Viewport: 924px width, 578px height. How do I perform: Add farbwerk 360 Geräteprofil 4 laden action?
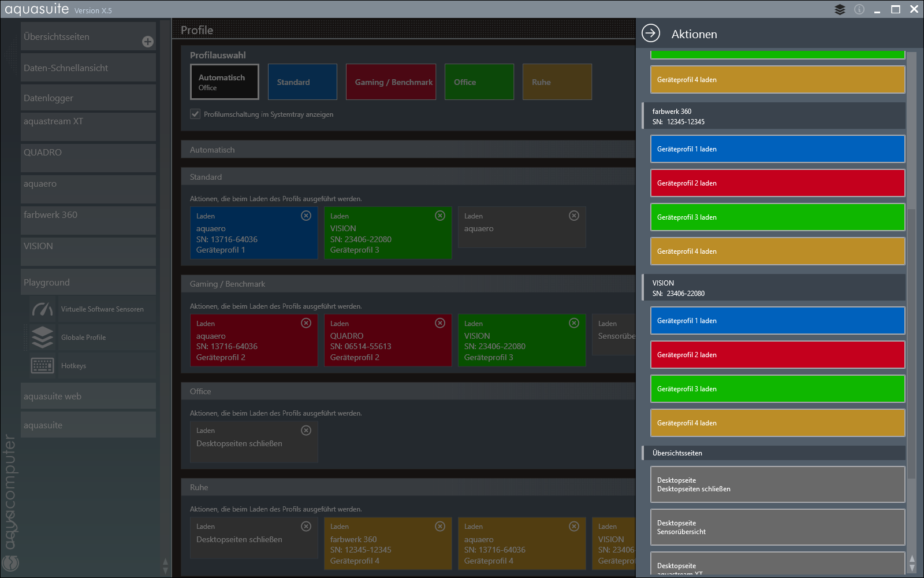(777, 251)
